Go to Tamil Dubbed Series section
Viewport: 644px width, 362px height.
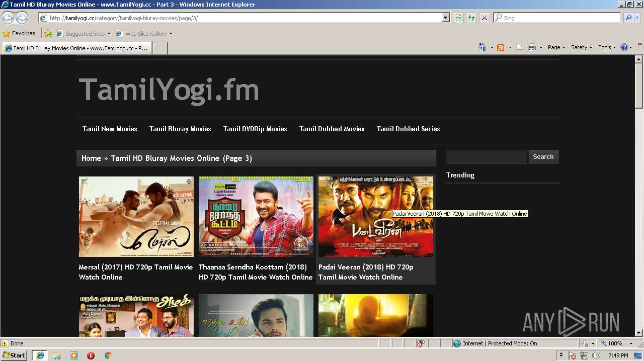point(409,129)
